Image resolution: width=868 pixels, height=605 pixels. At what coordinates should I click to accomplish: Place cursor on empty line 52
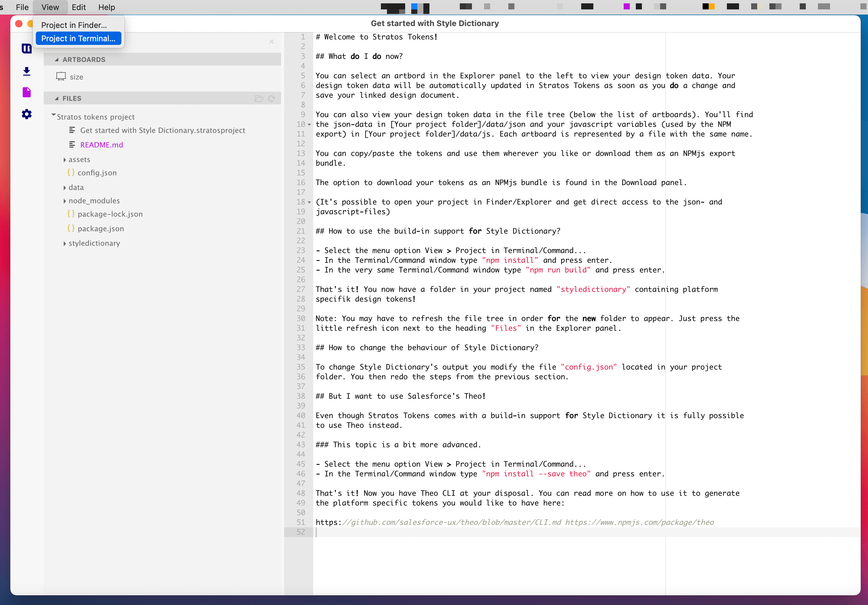pos(586,532)
